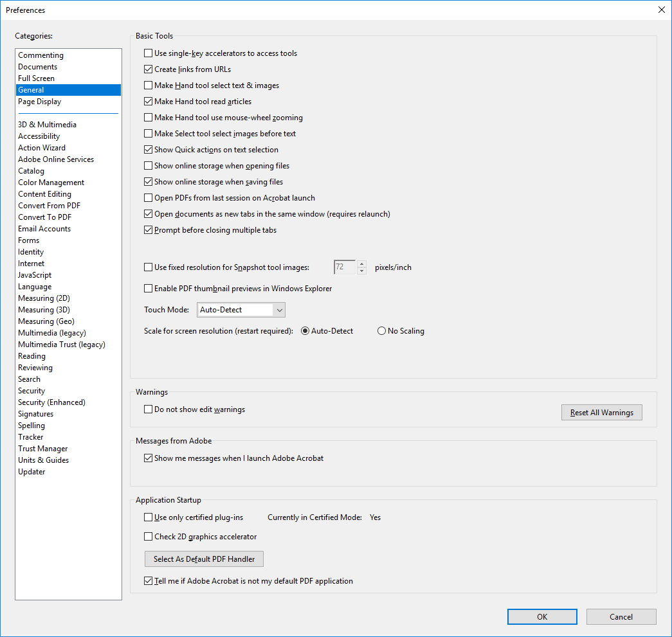Select Measuring (Geo) category
Viewport: 672px width, 637px height.
coord(69,321)
